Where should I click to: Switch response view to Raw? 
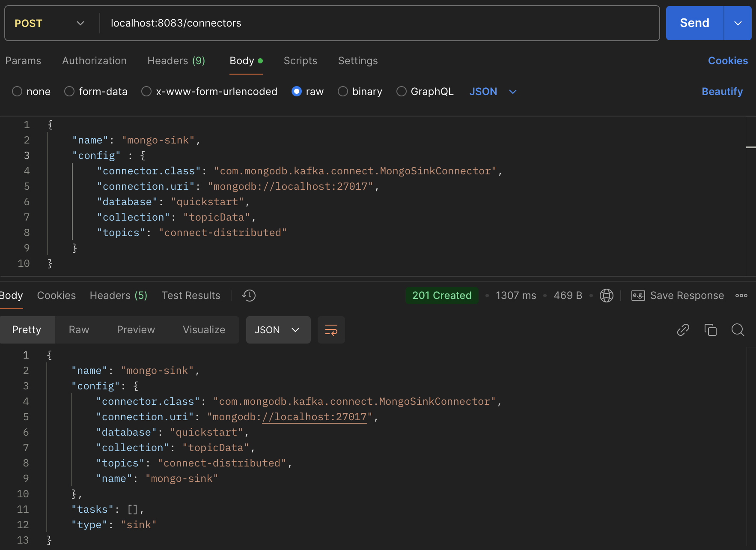79,330
